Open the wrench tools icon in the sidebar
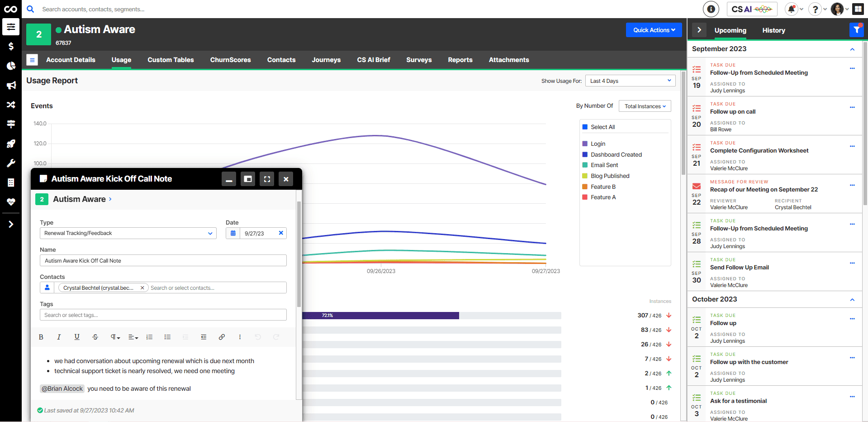The image size is (868, 422). point(11,163)
